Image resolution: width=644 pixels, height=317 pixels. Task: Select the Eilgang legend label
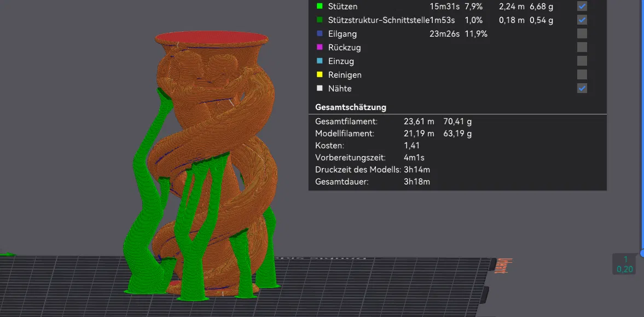[x=343, y=34]
